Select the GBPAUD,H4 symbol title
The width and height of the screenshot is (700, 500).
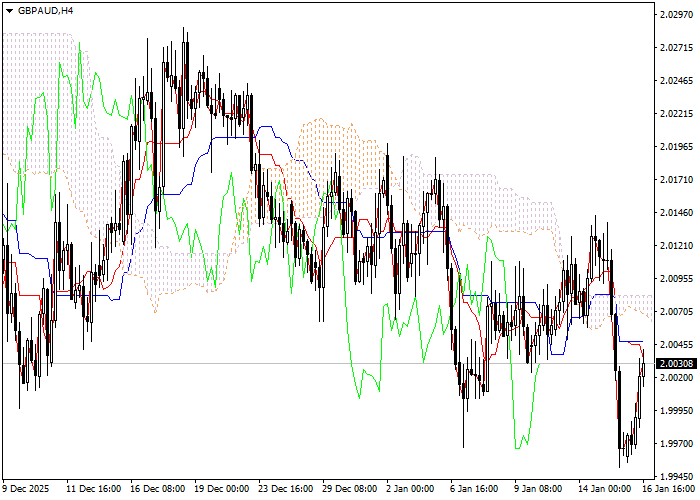tap(46, 11)
